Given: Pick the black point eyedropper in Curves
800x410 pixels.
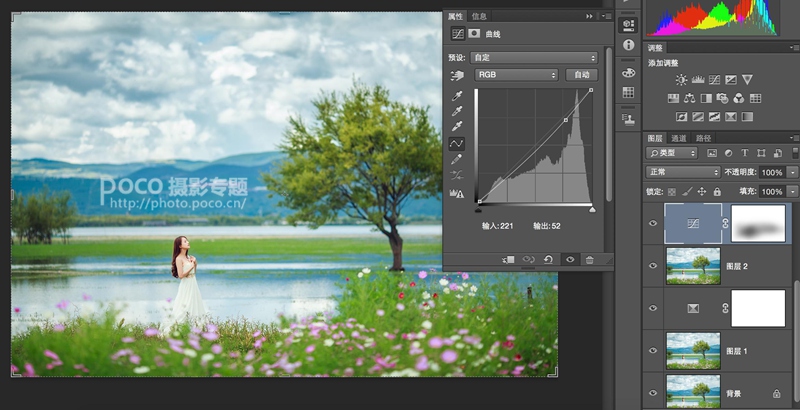Looking at the screenshot, I should (457, 96).
